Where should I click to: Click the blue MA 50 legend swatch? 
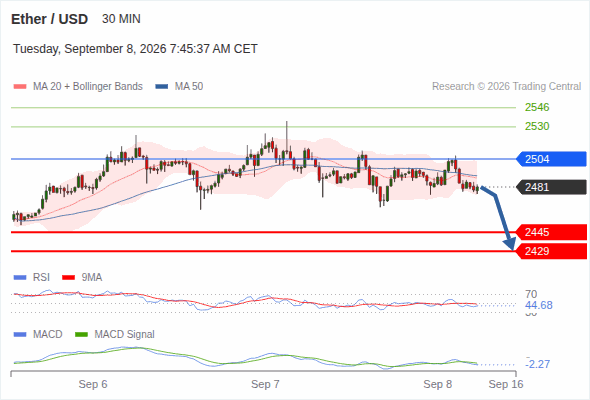pyautogui.click(x=162, y=87)
